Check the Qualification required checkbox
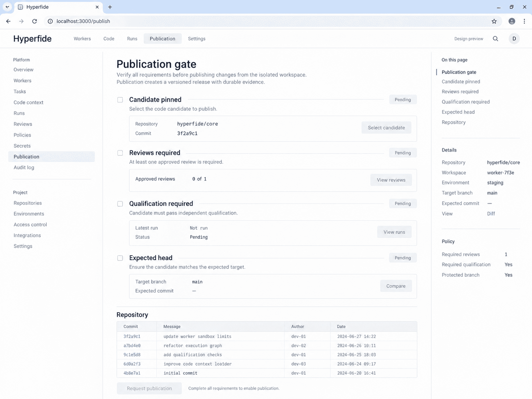This screenshot has height=399, width=532. (x=120, y=204)
